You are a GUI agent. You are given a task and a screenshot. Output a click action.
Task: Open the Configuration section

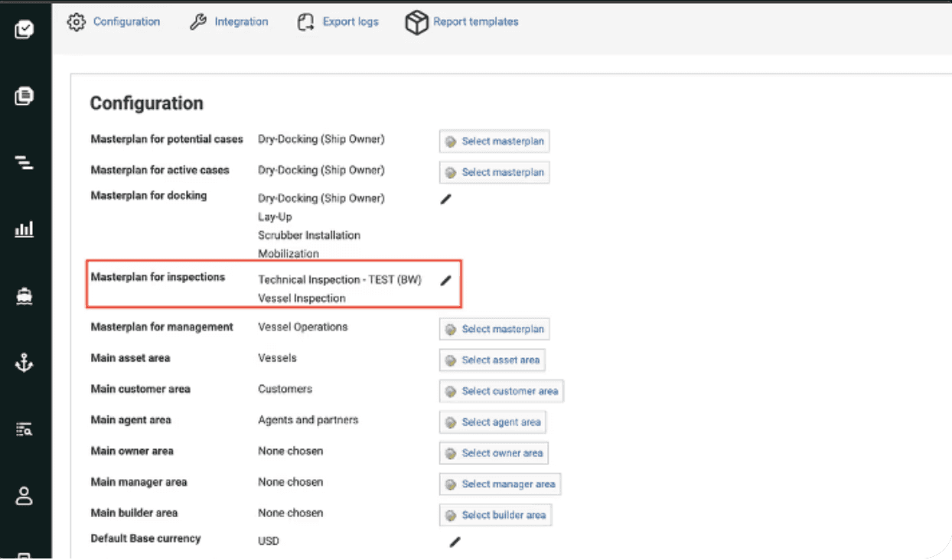pos(115,21)
